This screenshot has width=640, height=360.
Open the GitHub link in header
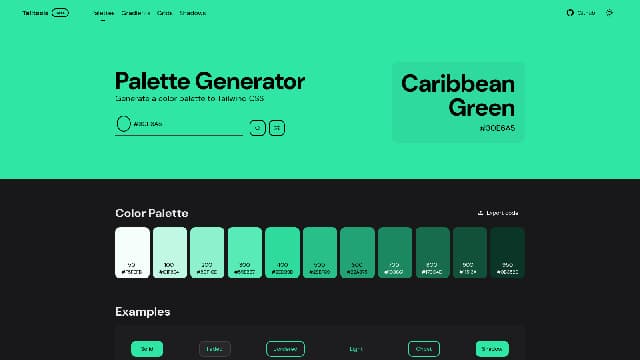(581, 13)
